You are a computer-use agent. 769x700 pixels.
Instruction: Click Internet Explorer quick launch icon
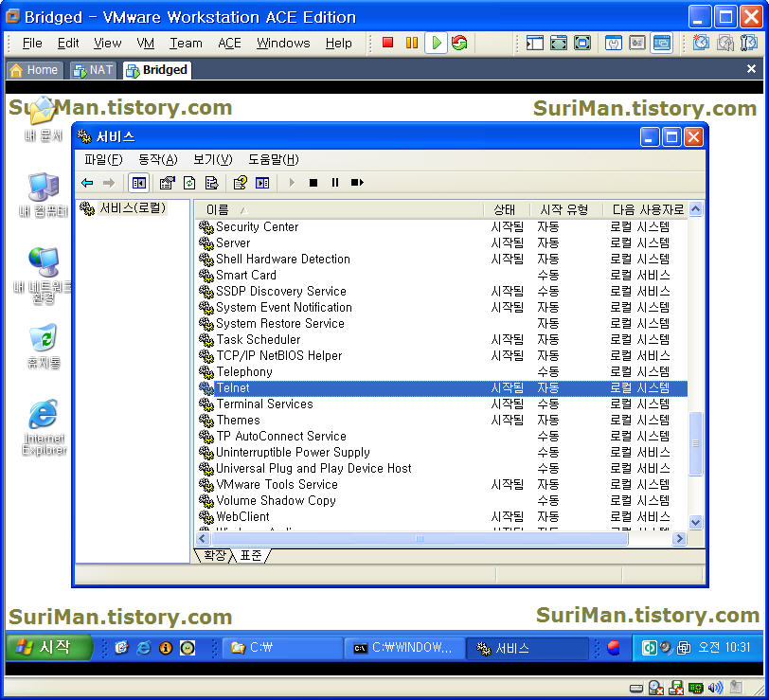(144, 648)
